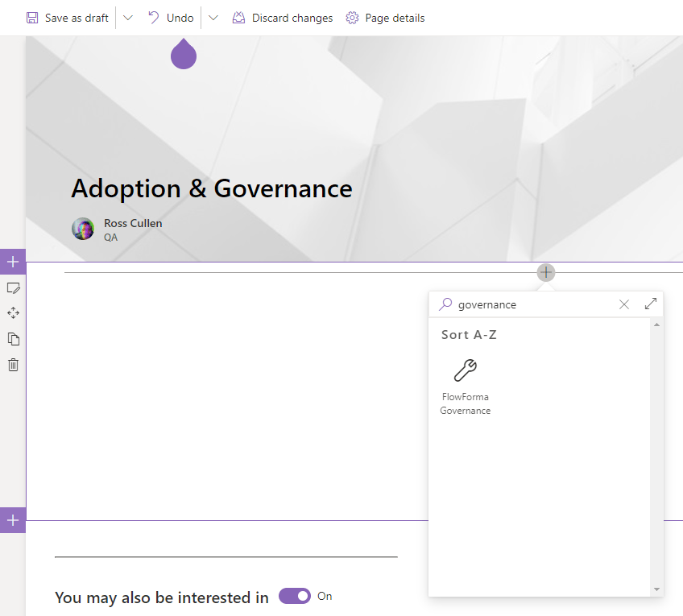Add a new section below the current section

point(13,520)
